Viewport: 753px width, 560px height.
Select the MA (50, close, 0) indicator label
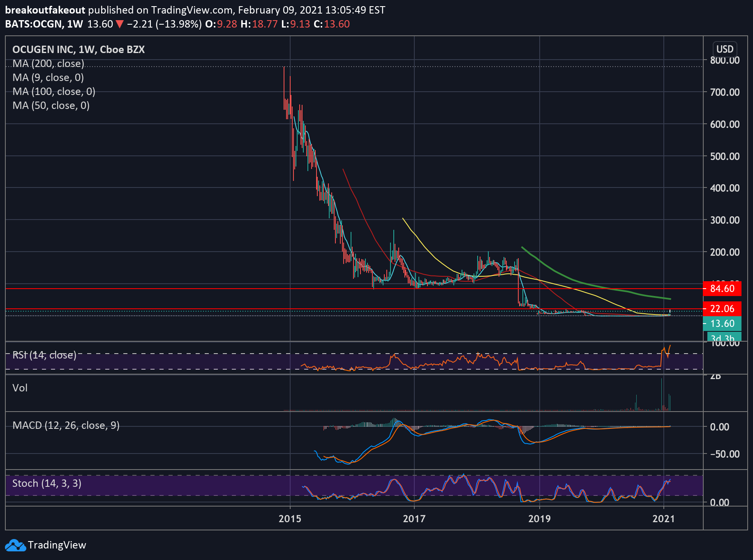(51, 105)
